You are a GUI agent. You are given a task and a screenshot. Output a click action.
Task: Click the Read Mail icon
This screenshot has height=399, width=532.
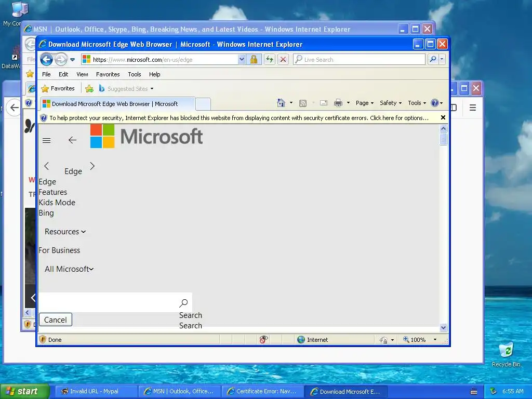pyautogui.click(x=324, y=103)
